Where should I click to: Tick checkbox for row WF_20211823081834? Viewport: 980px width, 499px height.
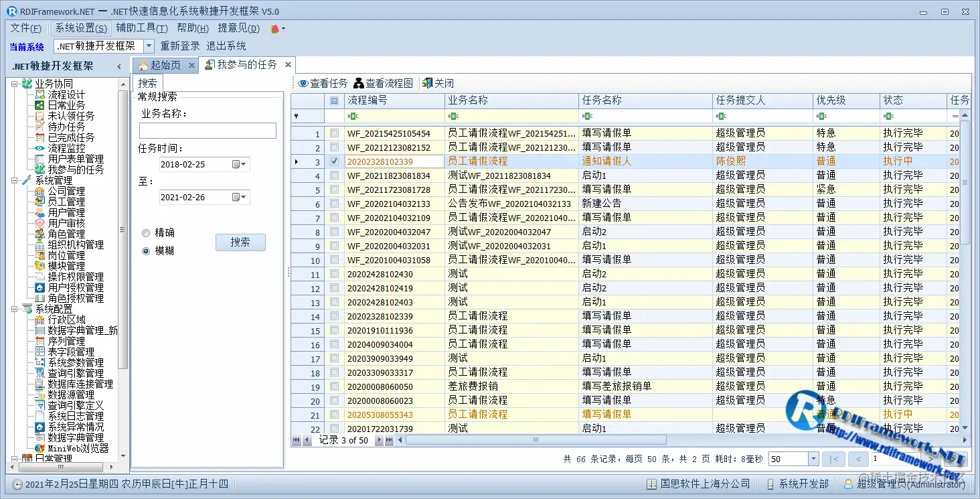(x=334, y=175)
